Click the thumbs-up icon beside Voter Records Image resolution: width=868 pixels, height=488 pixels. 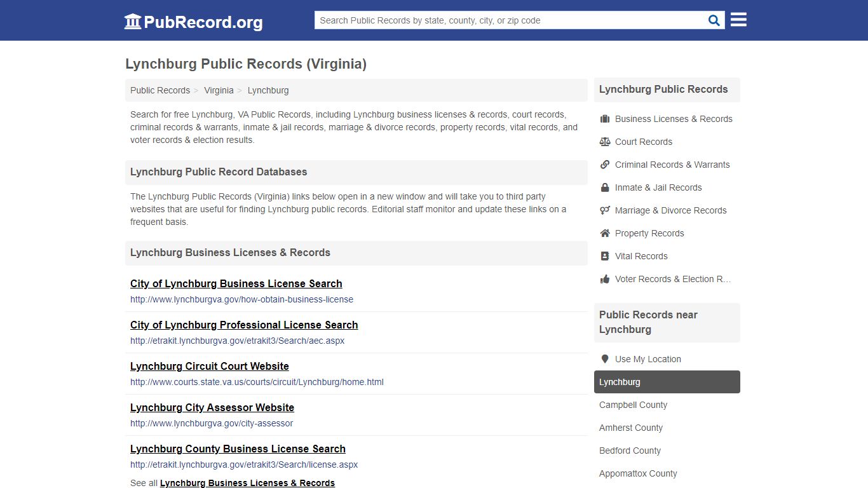605,279
